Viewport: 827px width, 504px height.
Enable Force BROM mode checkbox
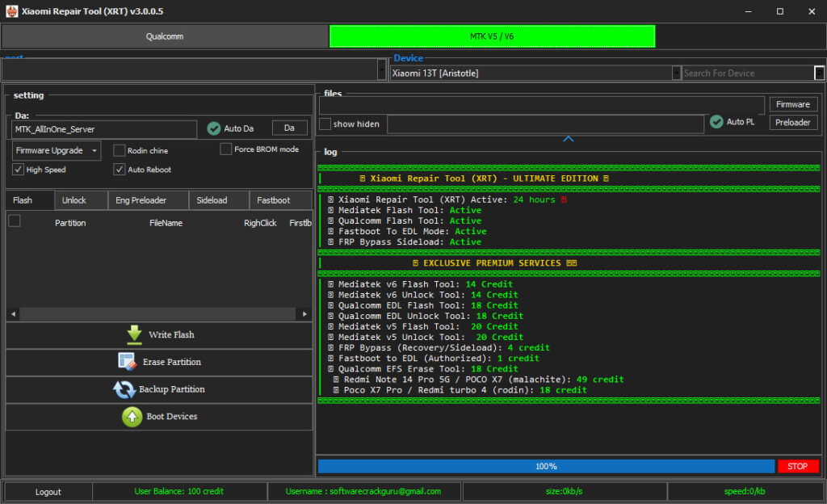[x=226, y=149]
